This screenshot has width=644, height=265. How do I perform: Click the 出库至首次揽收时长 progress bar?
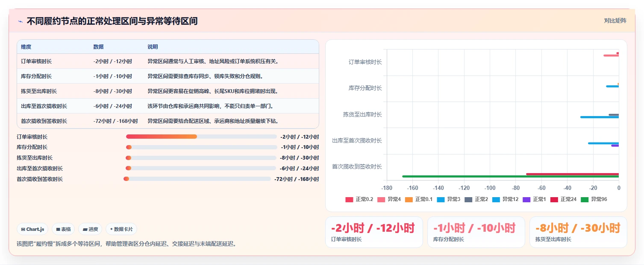[x=201, y=168]
